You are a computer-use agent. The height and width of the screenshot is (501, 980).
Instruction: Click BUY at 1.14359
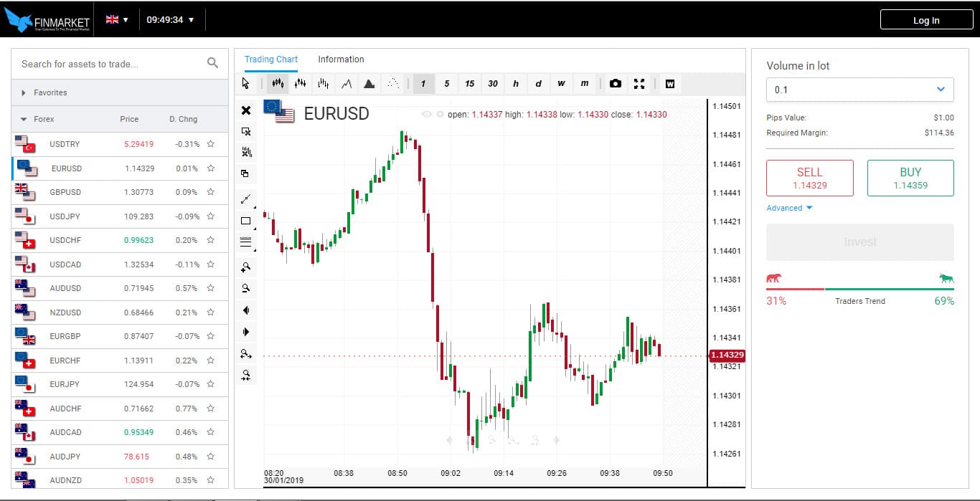click(910, 178)
